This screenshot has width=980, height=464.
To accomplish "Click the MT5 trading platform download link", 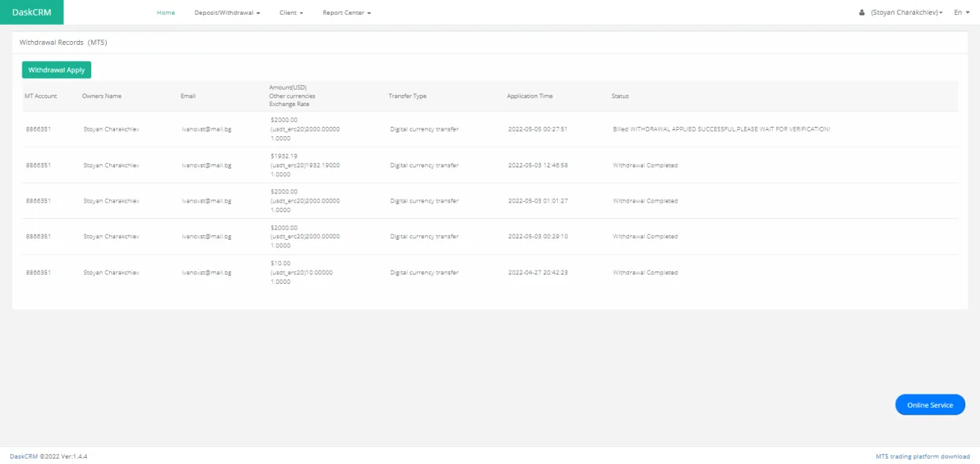I will [922, 456].
